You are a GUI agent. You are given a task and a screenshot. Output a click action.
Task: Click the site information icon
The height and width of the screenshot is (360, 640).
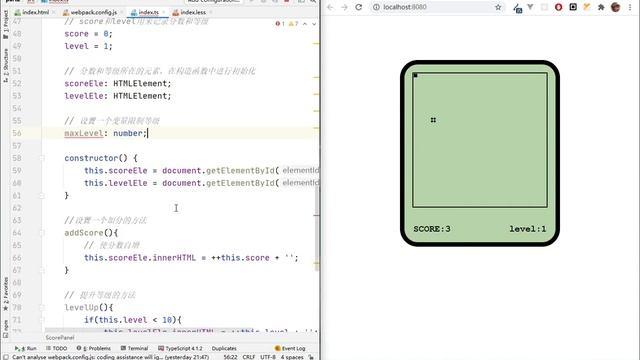click(x=376, y=7)
